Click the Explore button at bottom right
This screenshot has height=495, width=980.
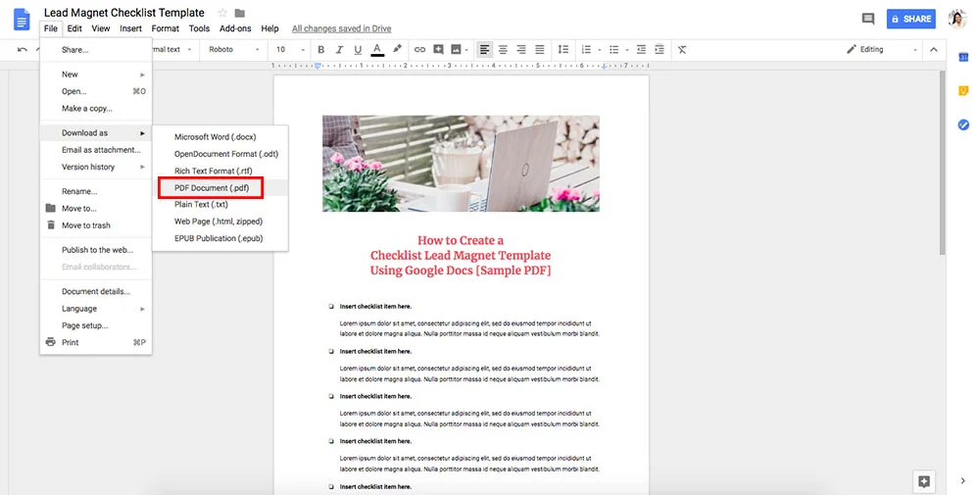(924, 481)
